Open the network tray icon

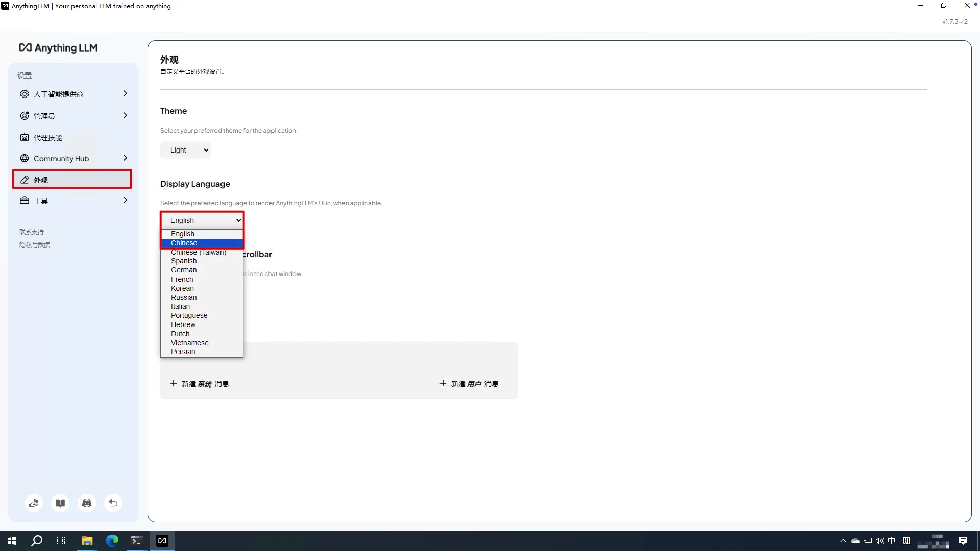(868, 541)
